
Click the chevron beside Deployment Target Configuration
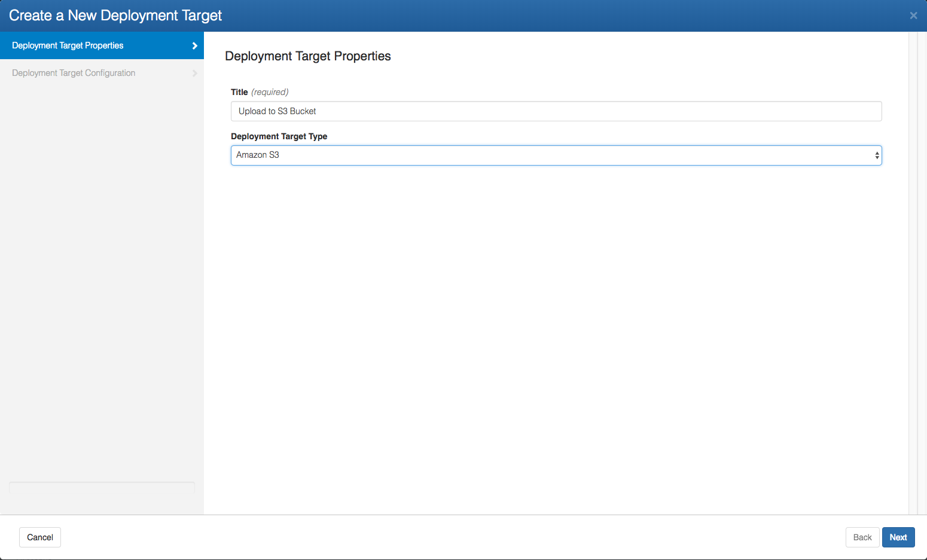pyautogui.click(x=194, y=73)
